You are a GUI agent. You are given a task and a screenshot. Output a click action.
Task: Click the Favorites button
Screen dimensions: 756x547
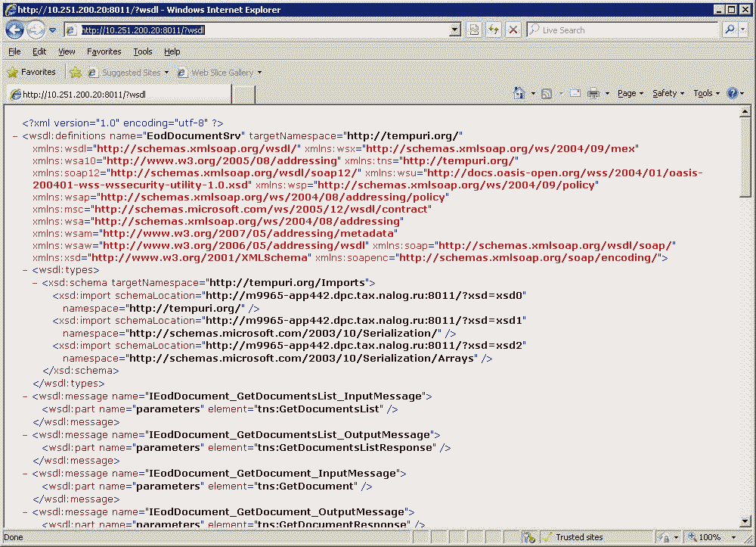(31, 73)
